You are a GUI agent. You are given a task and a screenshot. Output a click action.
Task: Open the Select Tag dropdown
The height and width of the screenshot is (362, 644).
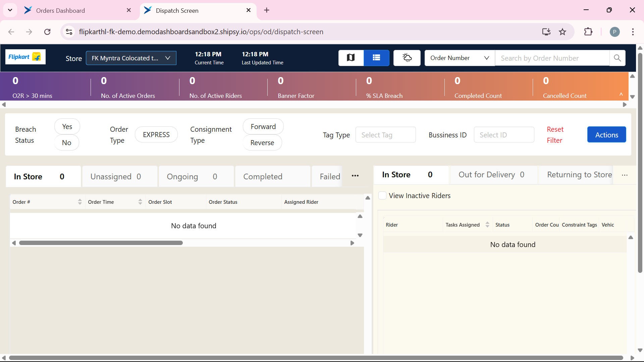[385, 135]
